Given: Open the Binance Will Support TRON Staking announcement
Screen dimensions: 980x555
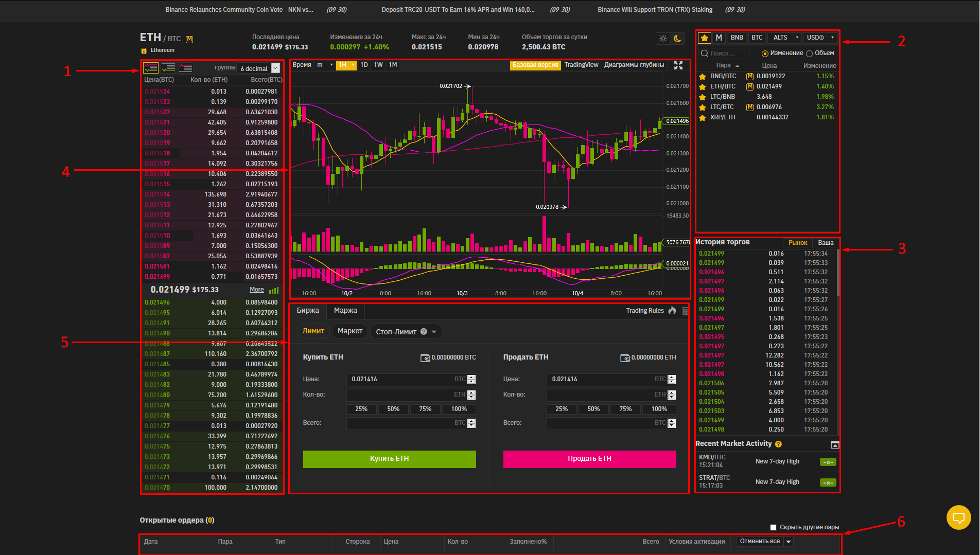Looking at the screenshot, I should [655, 10].
